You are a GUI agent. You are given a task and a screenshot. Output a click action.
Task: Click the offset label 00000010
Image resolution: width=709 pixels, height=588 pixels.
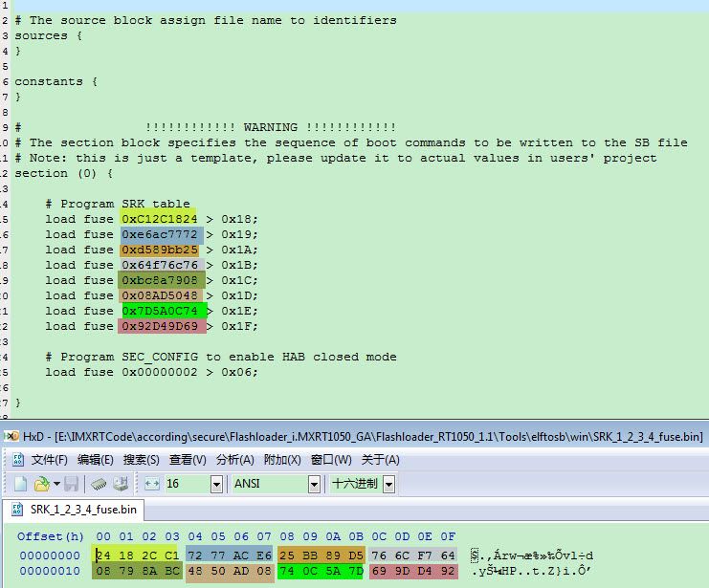pyautogui.click(x=50, y=571)
